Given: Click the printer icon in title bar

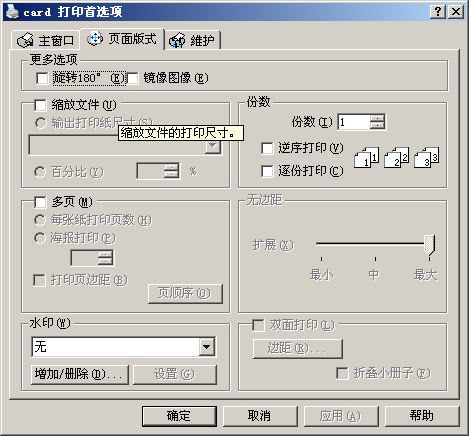Looking at the screenshot, I should pos(12,12).
